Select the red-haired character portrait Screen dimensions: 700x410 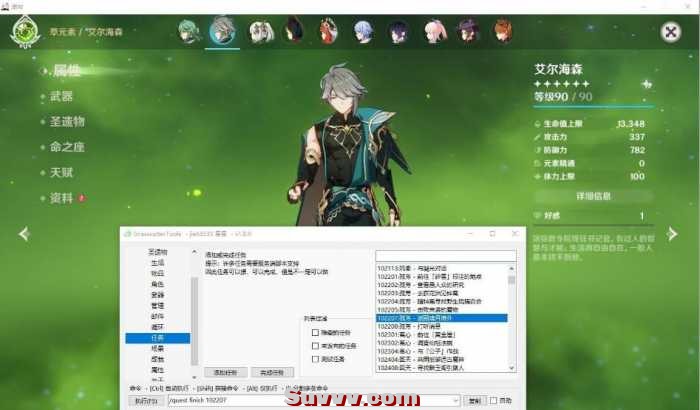pos(329,31)
